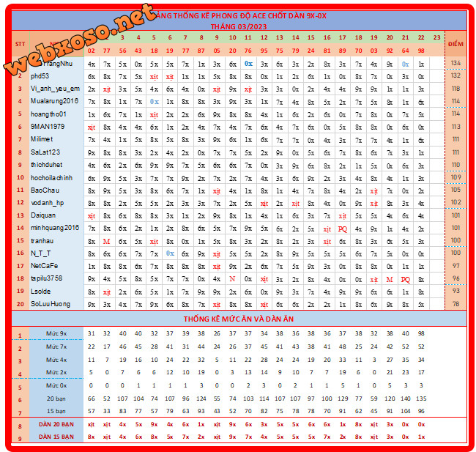Click the player name 'SaLat123'
Image resolution: width=476 pixels, height=452 pixels.
click(x=45, y=152)
